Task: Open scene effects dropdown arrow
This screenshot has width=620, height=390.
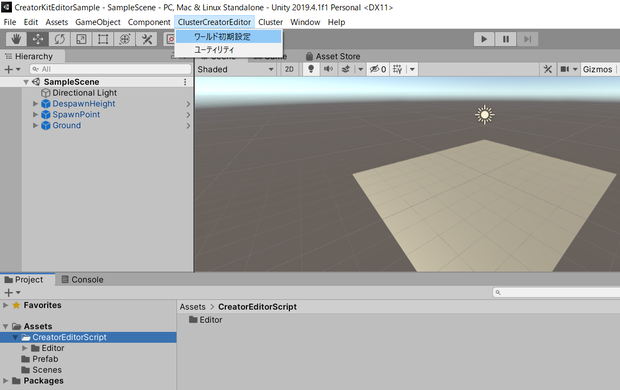Action: [360, 69]
